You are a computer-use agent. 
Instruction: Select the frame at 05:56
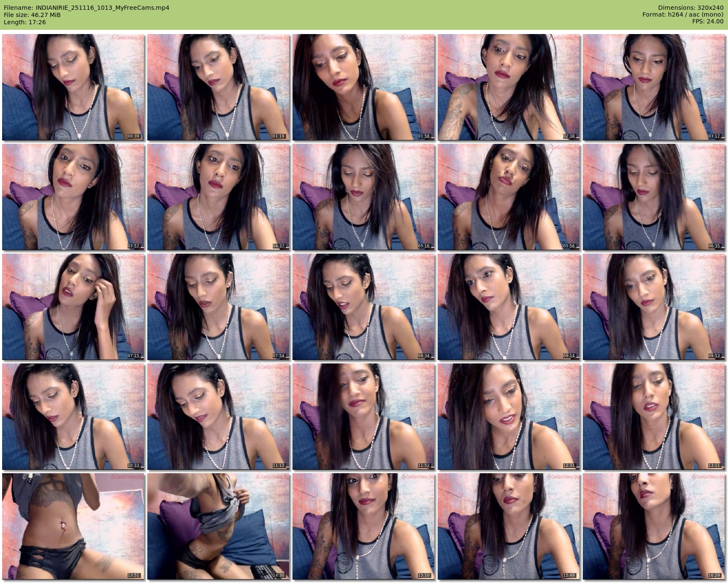pos(509,197)
